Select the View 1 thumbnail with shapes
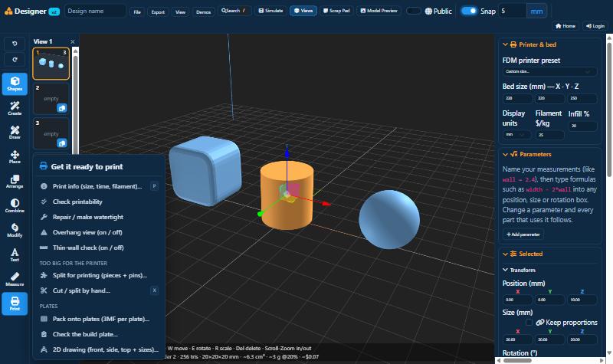Screen dimensions: 613x364 click(51, 64)
